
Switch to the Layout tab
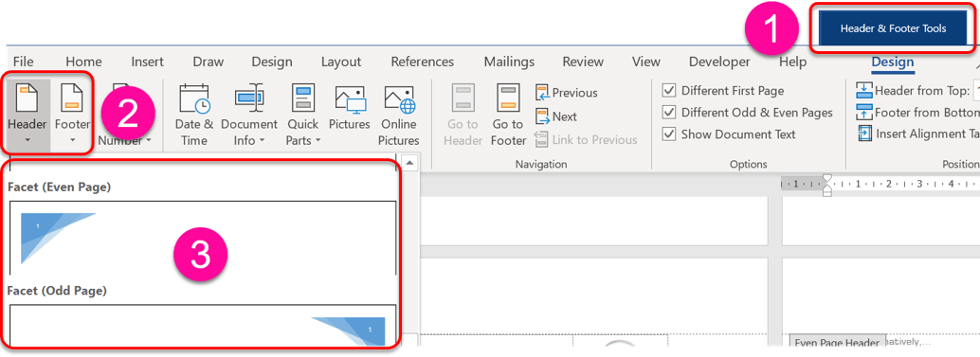[x=341, y=62]
